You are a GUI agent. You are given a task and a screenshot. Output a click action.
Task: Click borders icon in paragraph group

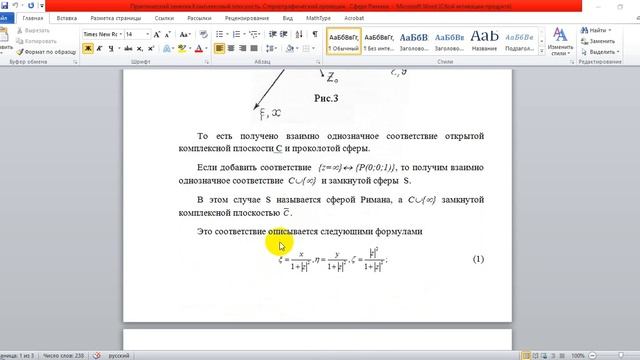306,49
